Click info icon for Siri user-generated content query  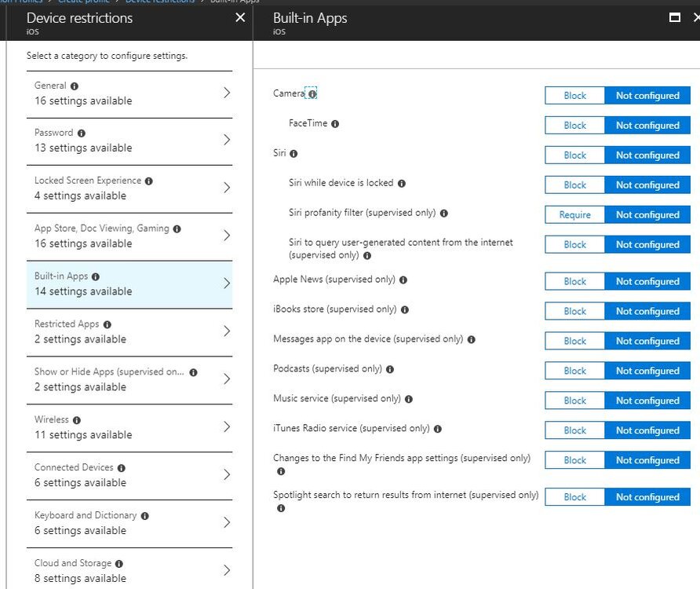tap(367, 255)
